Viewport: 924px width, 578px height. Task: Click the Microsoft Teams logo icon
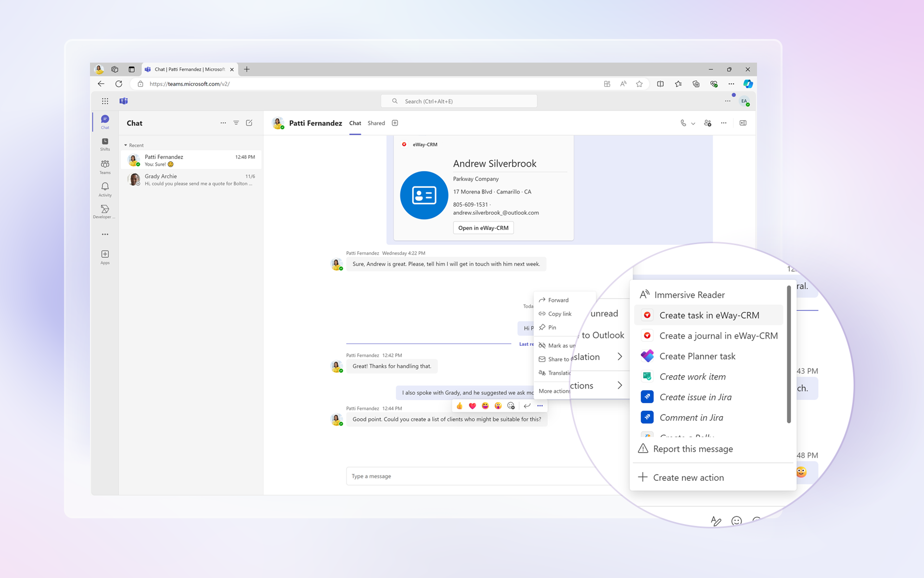click(124, 101)
